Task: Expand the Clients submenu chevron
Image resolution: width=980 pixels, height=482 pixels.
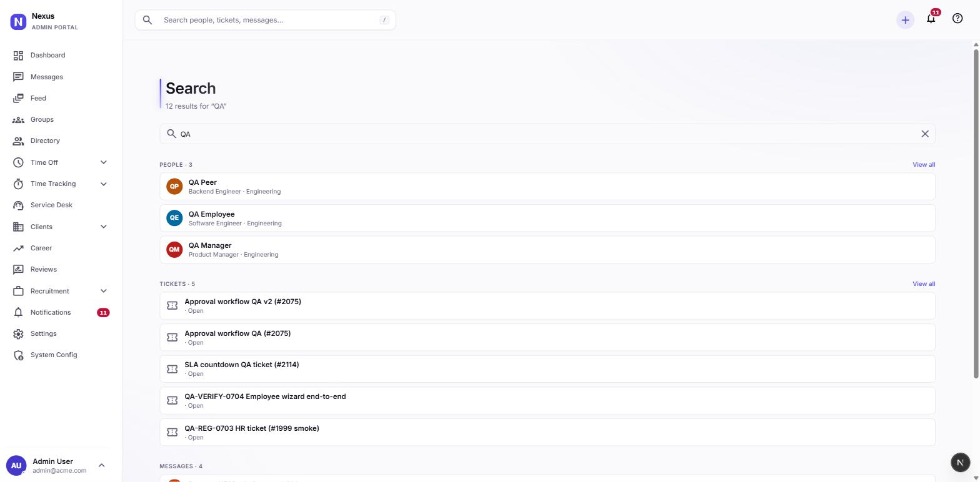Action: point(103,227)
